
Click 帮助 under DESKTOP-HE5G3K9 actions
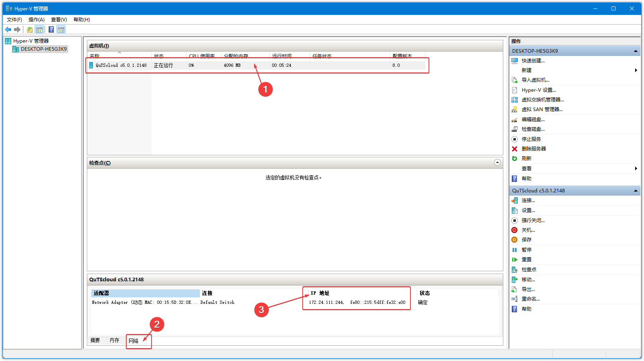pos(526,179)
